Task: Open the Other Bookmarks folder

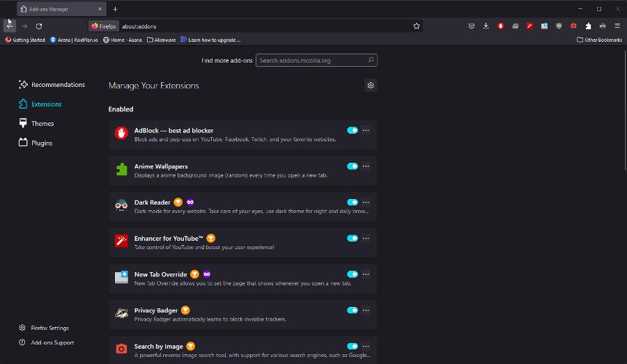Action: (x=599, y=40)
